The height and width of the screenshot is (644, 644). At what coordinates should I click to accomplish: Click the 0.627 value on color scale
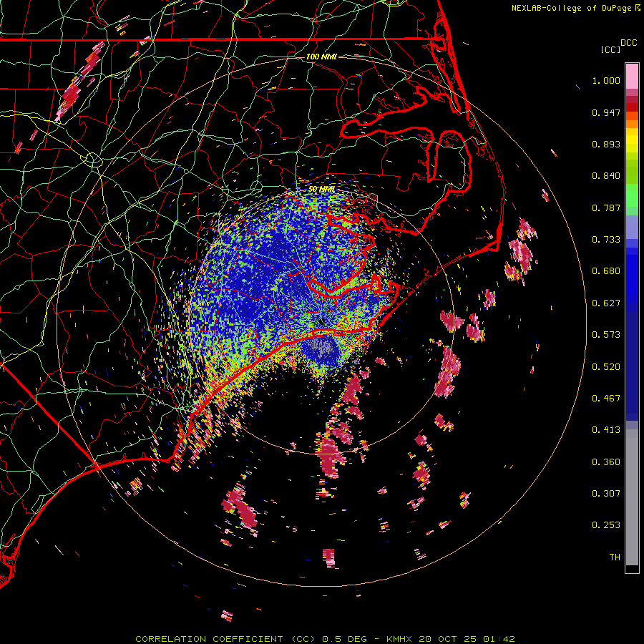pos(606,303)
